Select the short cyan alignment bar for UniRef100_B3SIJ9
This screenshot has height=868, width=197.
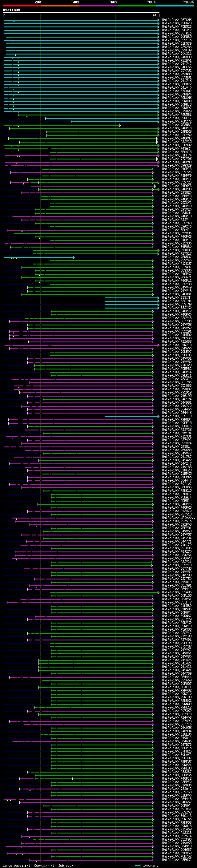point(132,417)
